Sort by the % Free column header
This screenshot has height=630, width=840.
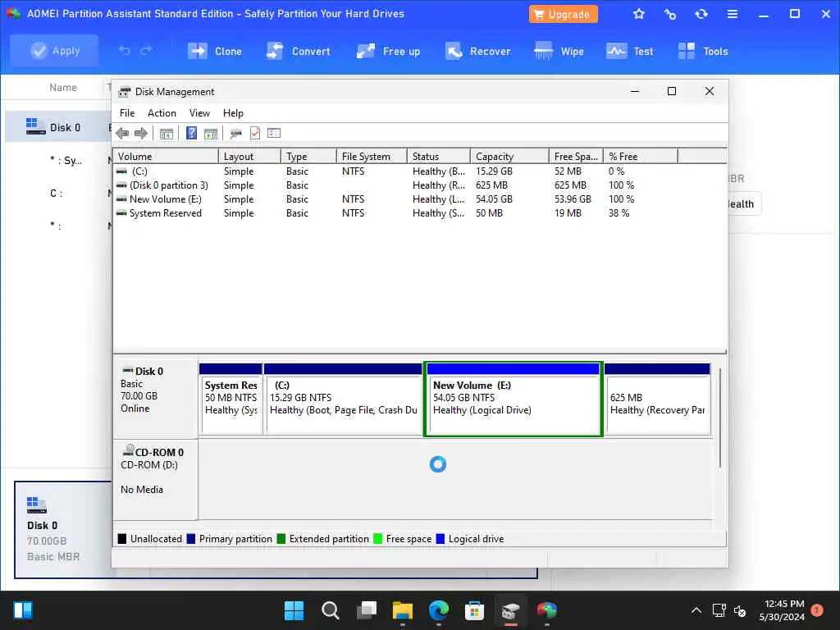pyautogui.click(x=641, y=157)
